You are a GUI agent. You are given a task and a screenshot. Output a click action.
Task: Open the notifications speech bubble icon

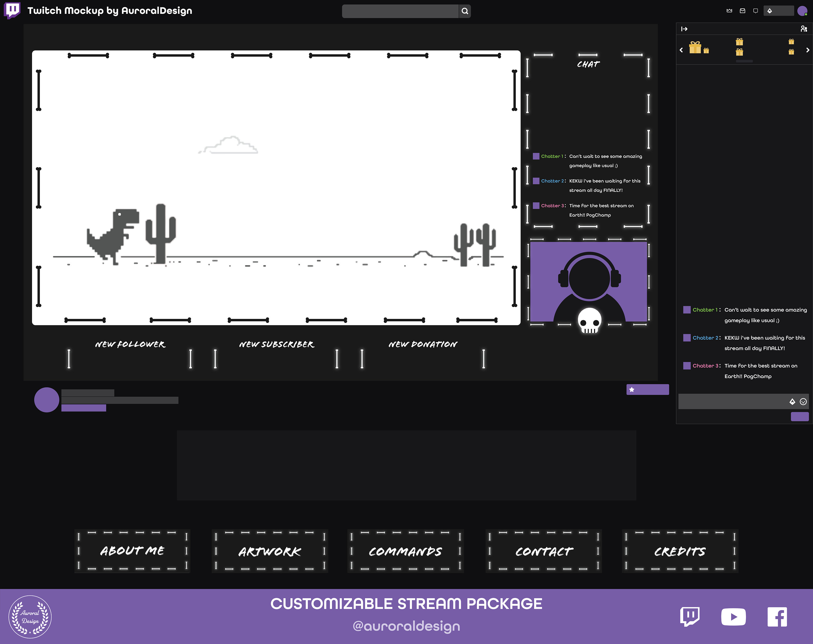point(756,11)
